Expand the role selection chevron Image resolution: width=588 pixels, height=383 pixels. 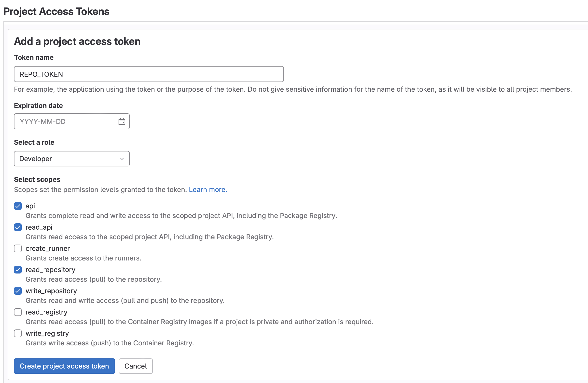[121, 159]
